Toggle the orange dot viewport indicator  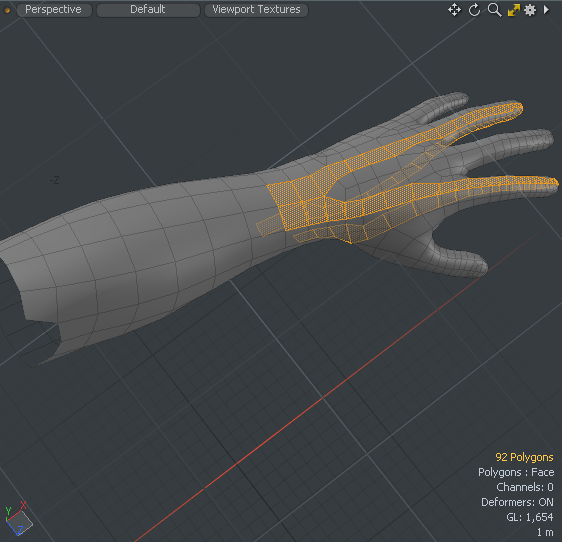pyautogui.click(x=7, y=10)
